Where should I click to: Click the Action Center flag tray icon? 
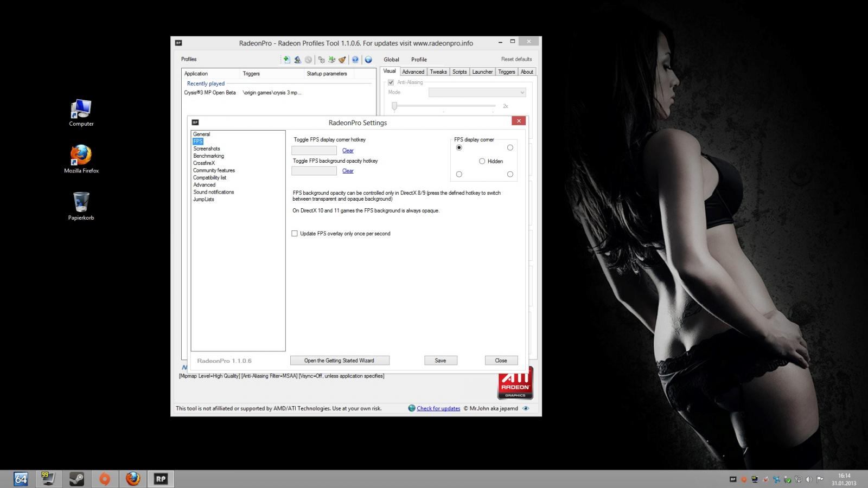(820, 479)
